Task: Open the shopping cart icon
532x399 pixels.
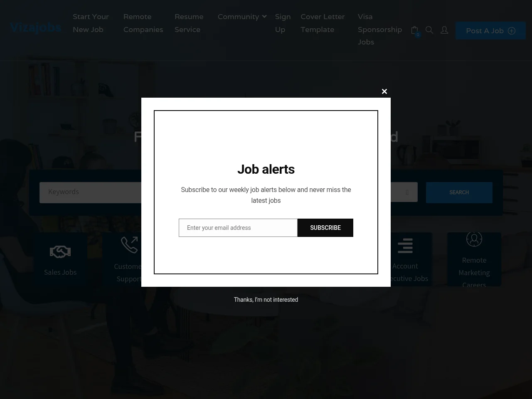Action: point(415,30)
